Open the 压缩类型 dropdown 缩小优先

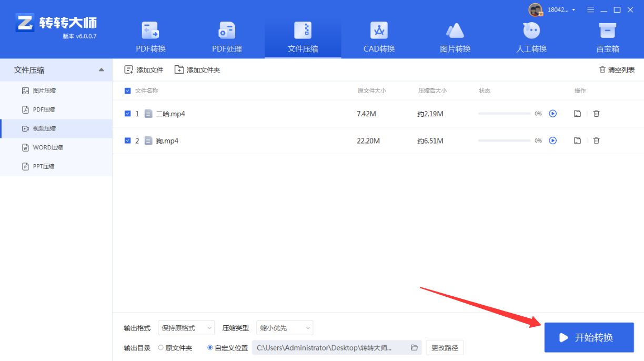click(x=285, y=328)
